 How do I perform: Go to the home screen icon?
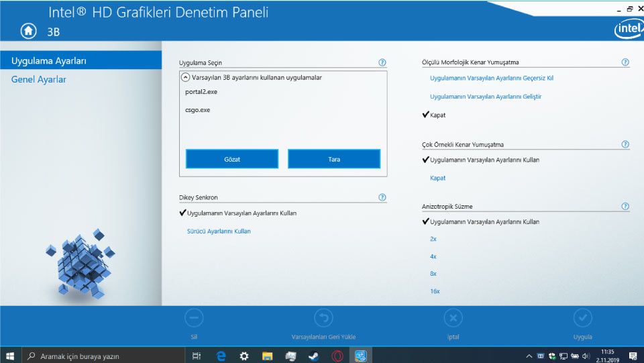[28, 31]
